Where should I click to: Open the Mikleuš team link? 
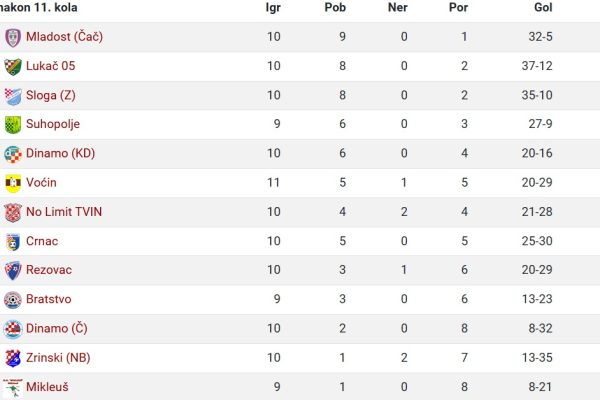[x=47, y=387]
